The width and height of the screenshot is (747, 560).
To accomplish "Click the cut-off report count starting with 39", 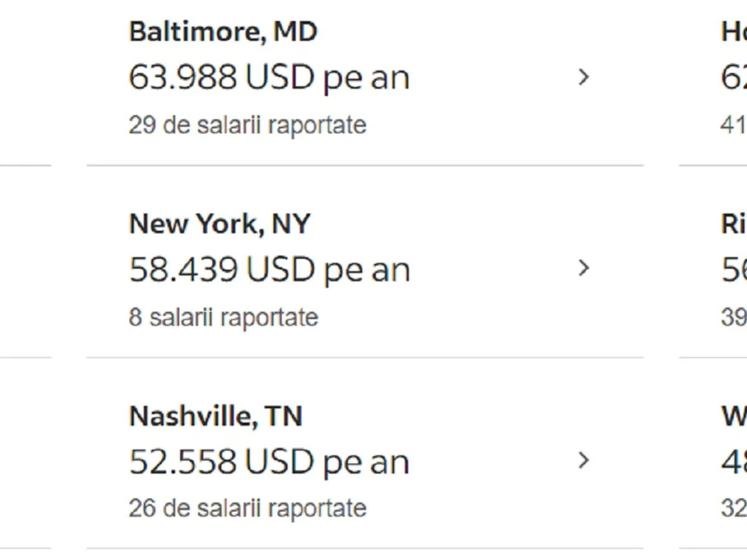I will pos(734,317).
